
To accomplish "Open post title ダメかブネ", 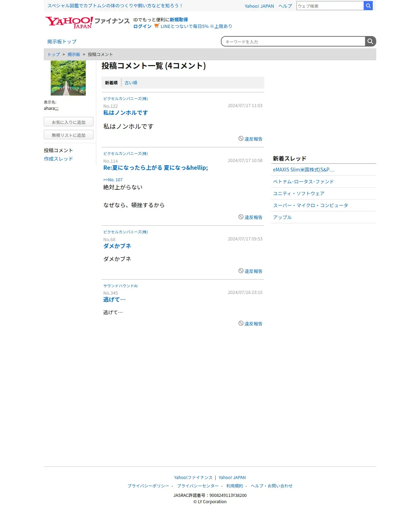I will point(117,246).
